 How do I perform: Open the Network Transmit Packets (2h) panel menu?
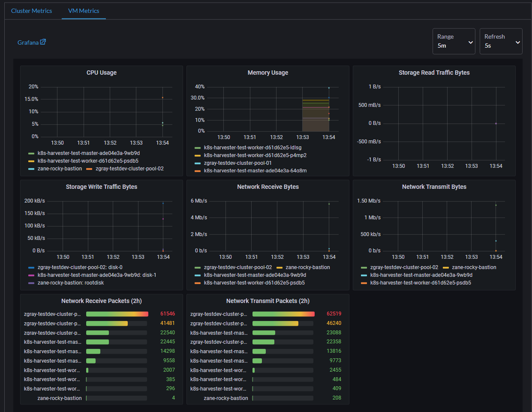point(268,301)
